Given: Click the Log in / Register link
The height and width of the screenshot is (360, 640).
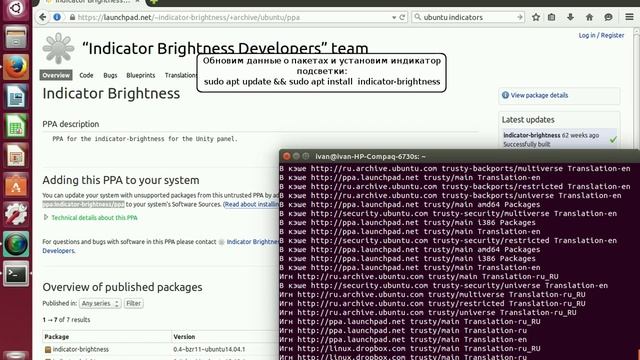Looking at the screenshot, I should click(x=601, y=36).
